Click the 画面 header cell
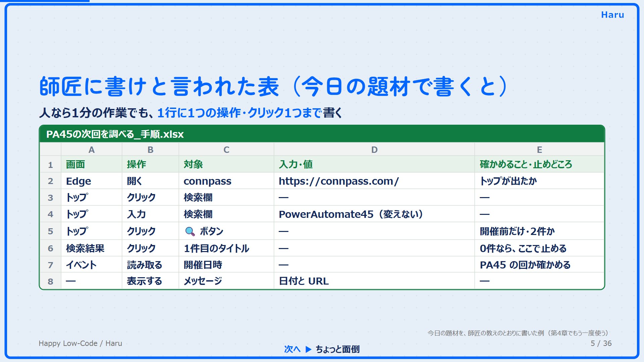The height and width of the screenshot is (362, 644). pyautogui.click(x=91, y=164)
